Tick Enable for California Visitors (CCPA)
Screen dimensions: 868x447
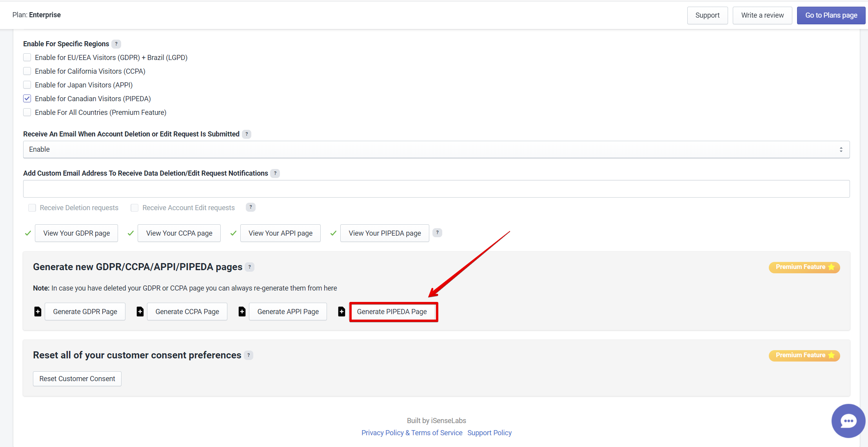(27, 71)
